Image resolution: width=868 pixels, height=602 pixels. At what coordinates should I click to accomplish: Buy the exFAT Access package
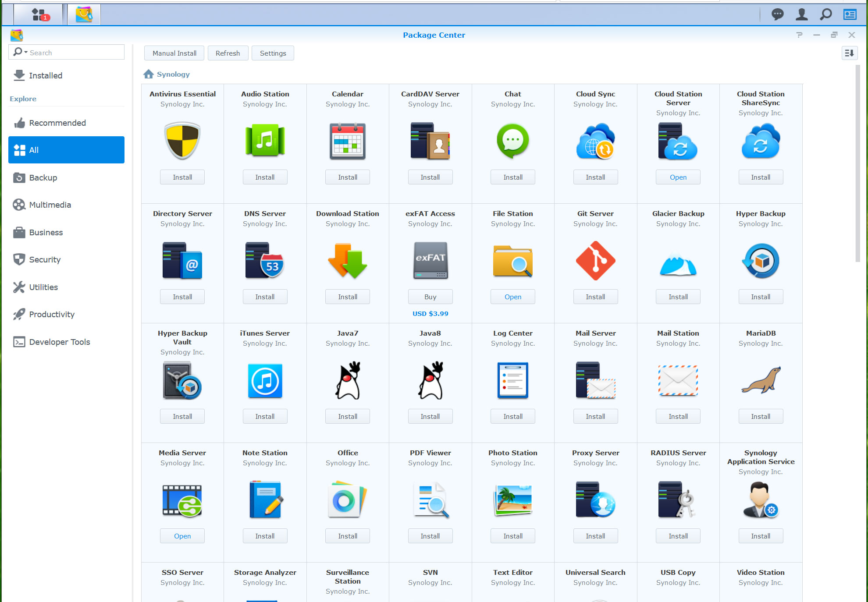tap(430, 297)
